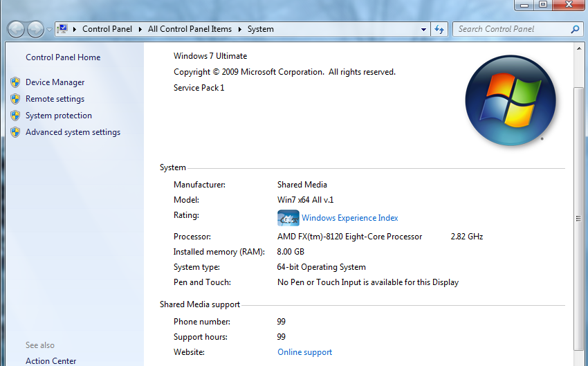
Task: Select the Phone number value 99
Action: coord(282,322)
